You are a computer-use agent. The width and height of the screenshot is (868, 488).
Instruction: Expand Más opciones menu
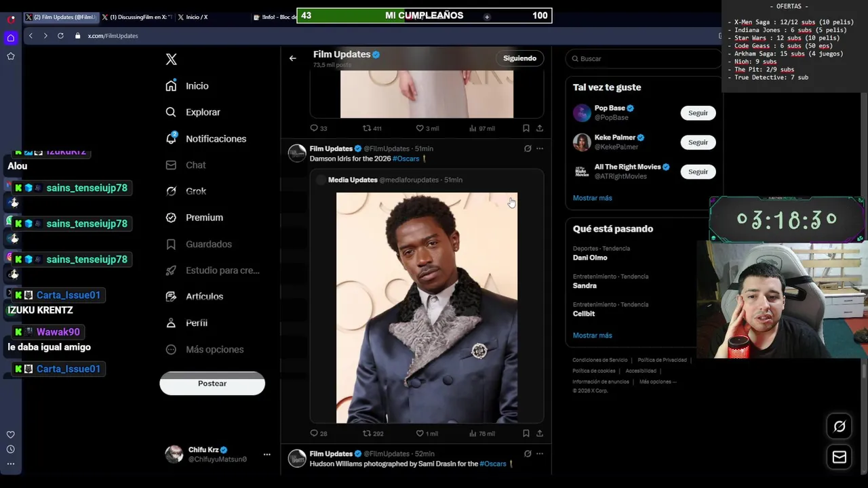pyautogui.click(x=205, y=350)
